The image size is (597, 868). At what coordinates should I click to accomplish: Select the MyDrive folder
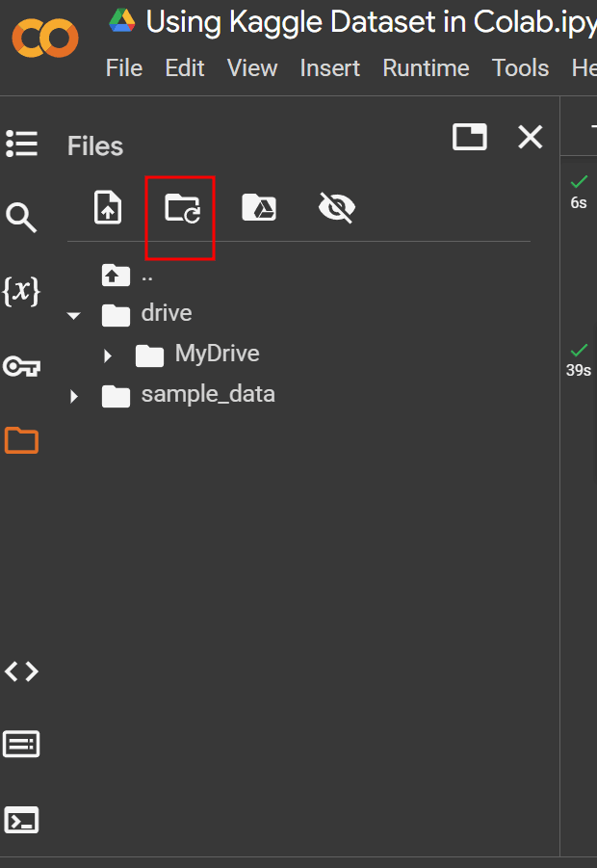click(x=217, y=354)
